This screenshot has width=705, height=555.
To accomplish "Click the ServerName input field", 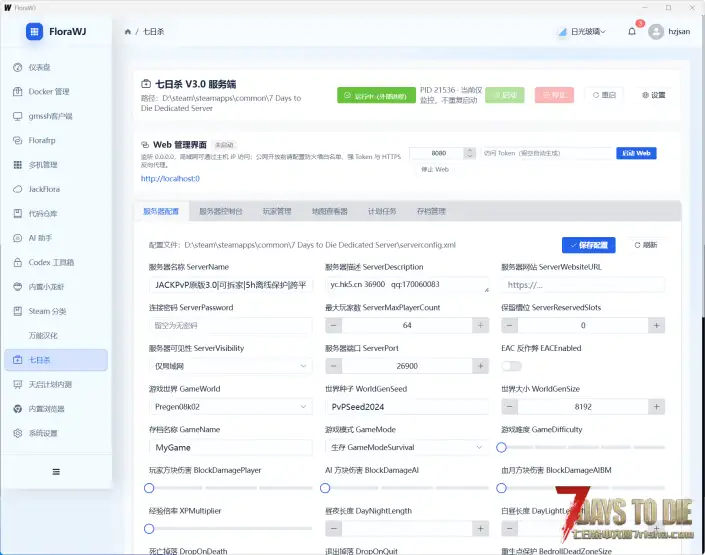I will 230,285.
